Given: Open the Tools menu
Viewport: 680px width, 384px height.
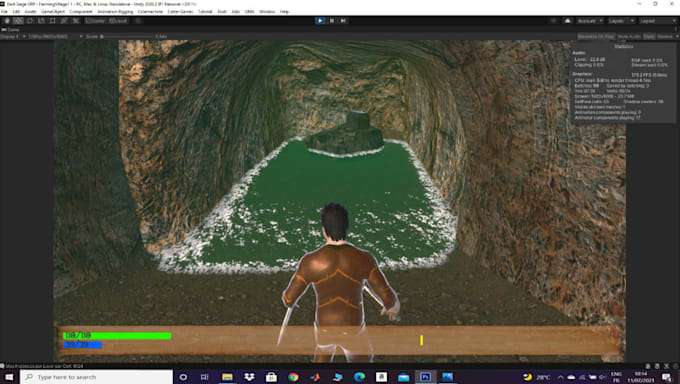Looking at the screenshot, I should tap(222, 12).
